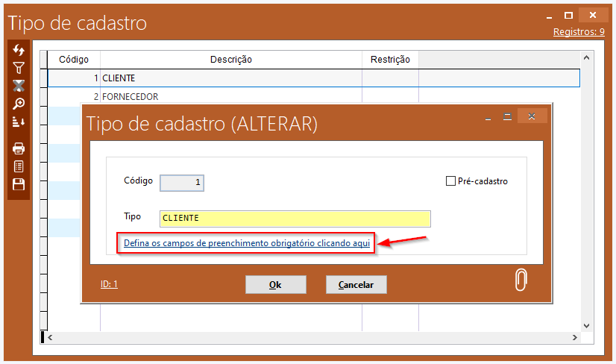Enable the Pré-cadastro checkbox

(x=450, y=181)
